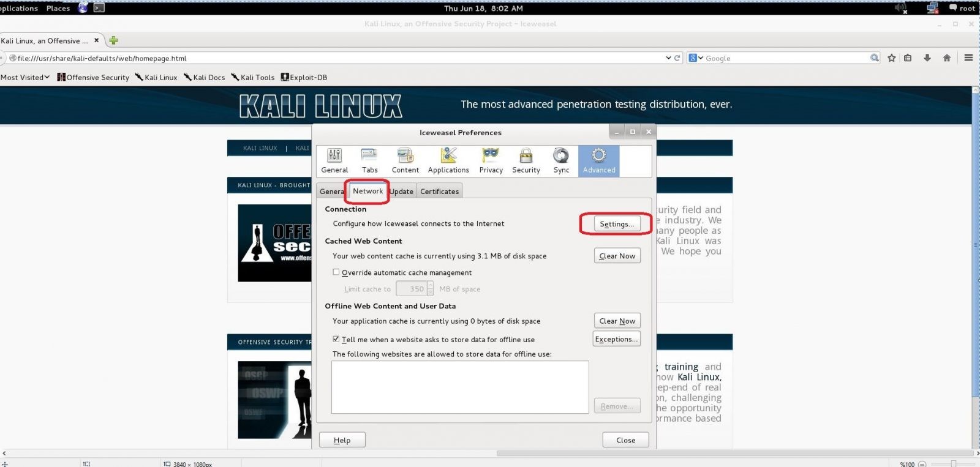The height and width of the screenshot is (467, 980).
Task: Clear cached web content now
Action: click(617, 256)
